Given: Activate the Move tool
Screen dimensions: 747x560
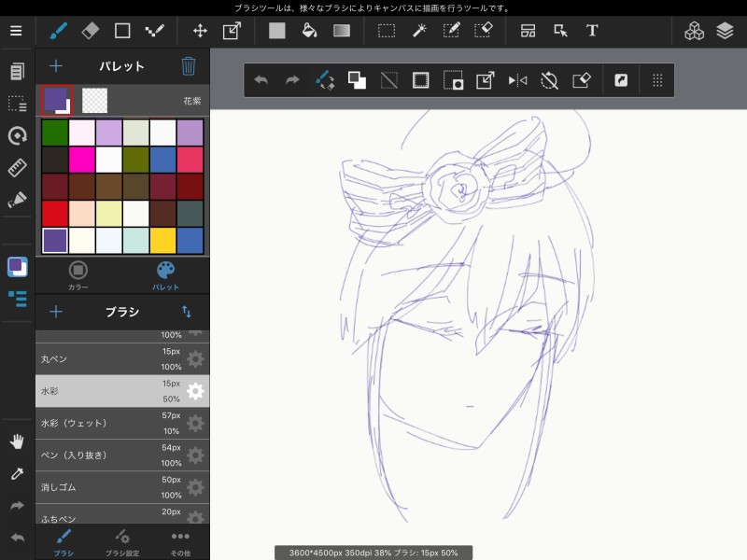Looking at the screenshot, I should [x=200, y=30].
